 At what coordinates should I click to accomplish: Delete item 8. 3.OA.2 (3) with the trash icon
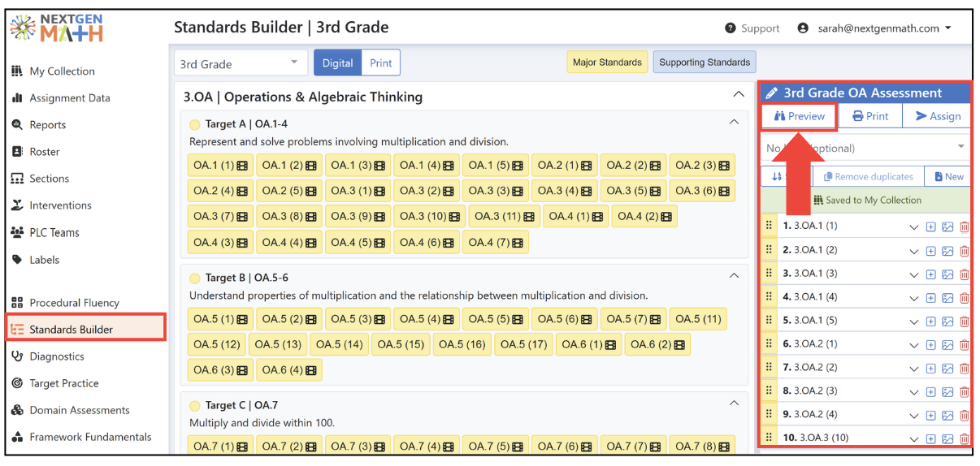click(964, 392)
